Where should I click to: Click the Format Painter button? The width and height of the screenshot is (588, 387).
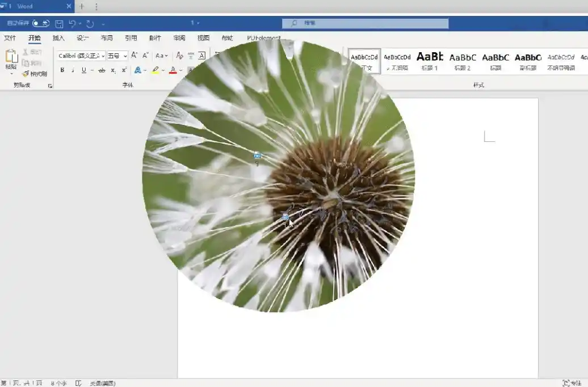(35, 74)
